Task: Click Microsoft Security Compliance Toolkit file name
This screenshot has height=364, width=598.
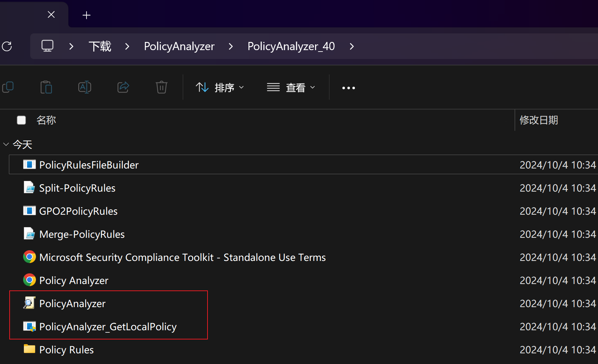Action: (183, 257)
